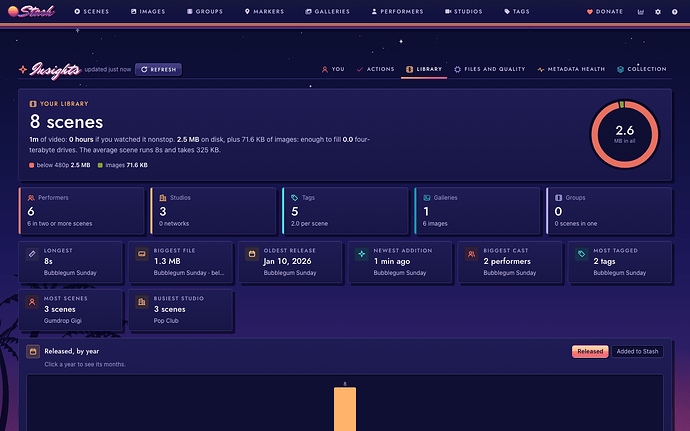Open the Scenes page

92,11
